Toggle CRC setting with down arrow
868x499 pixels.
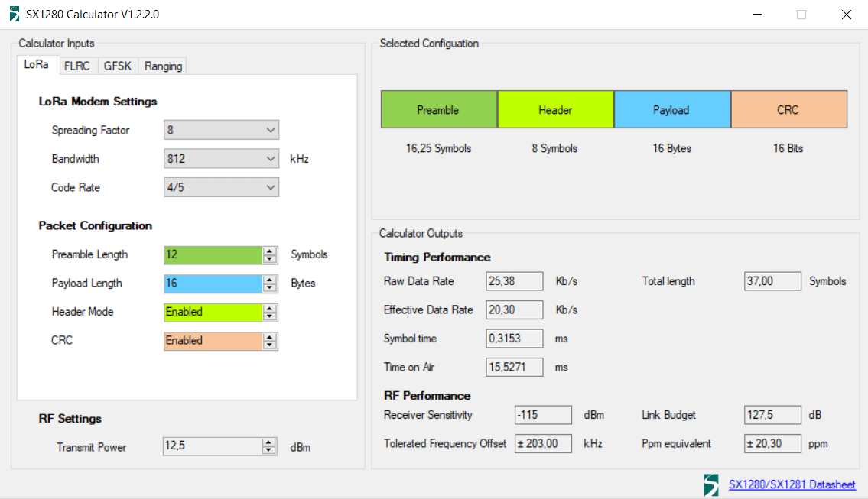pos(270,345)
